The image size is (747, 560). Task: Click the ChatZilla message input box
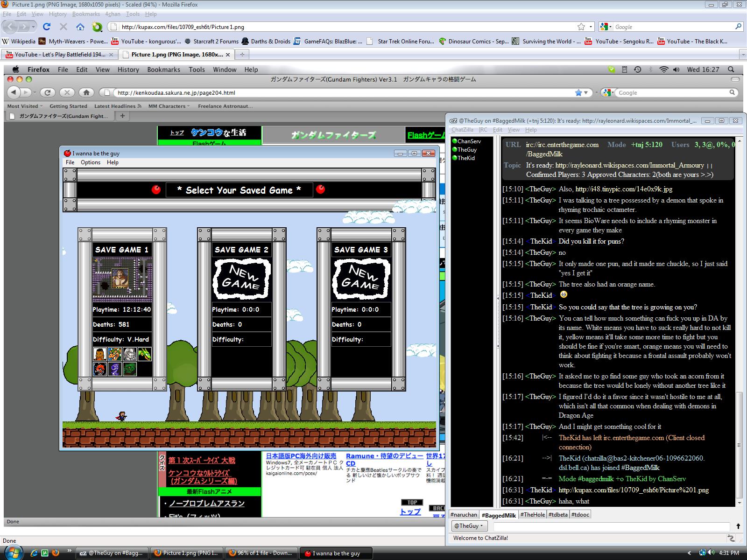(612, 526)
